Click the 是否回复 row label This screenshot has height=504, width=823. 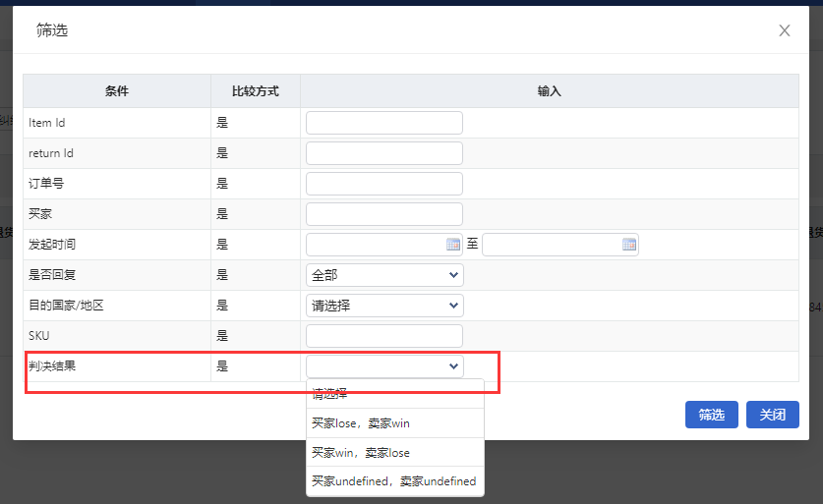click(x=52, y=275)
